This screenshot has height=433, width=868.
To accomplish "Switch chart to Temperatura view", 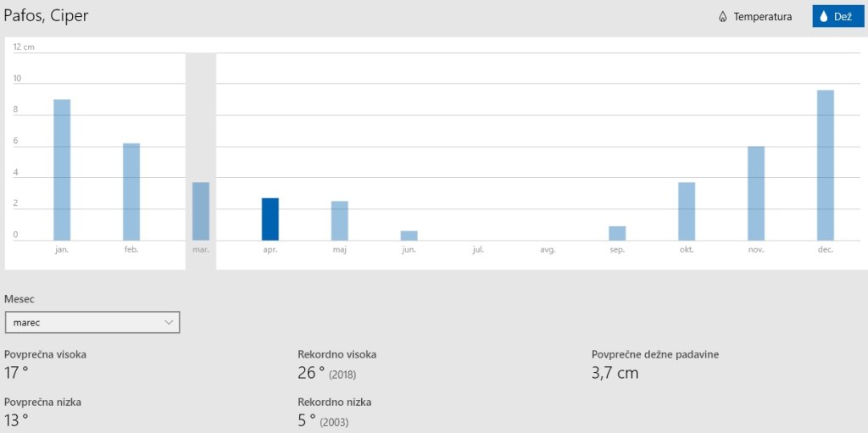I will pyautogui.click(x=754, y=16).
